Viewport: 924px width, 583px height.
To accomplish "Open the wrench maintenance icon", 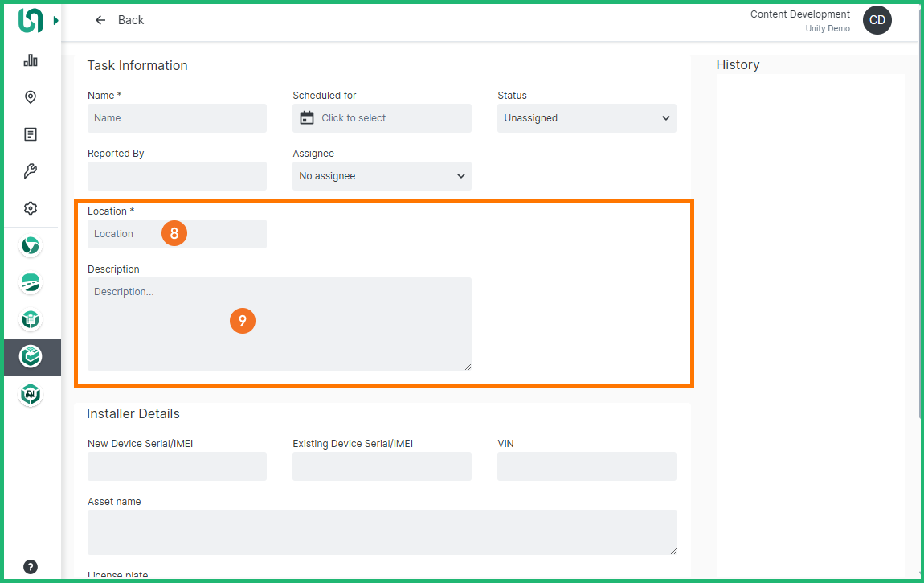I will pos(31,171).
